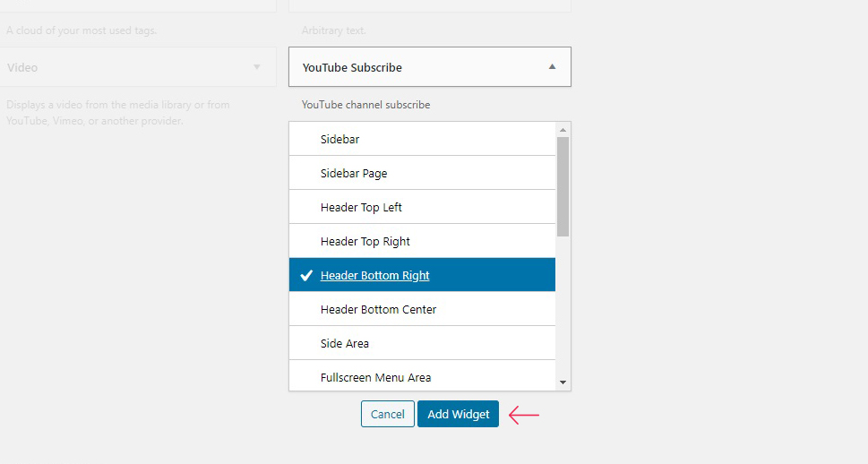
Task: Click the YouTube channel subscribe description
Action: click(x=365, y=105)
